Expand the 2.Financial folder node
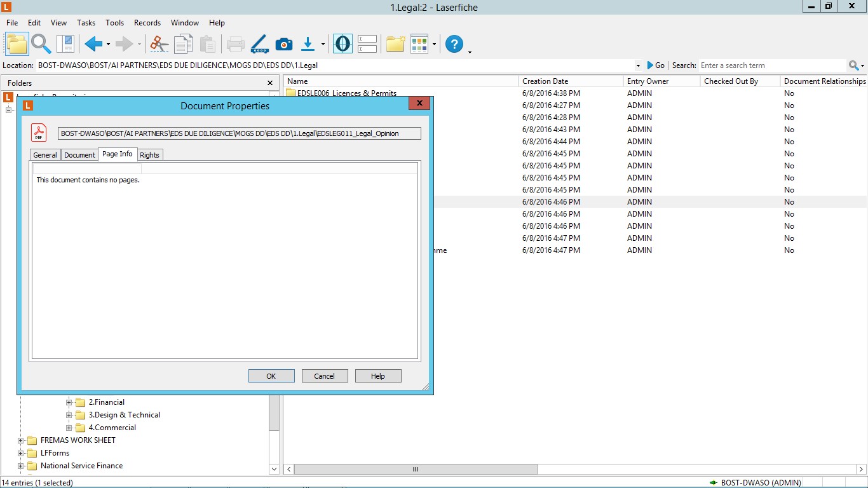The width and height of the screenshot is (868, 488). point(69,402)
